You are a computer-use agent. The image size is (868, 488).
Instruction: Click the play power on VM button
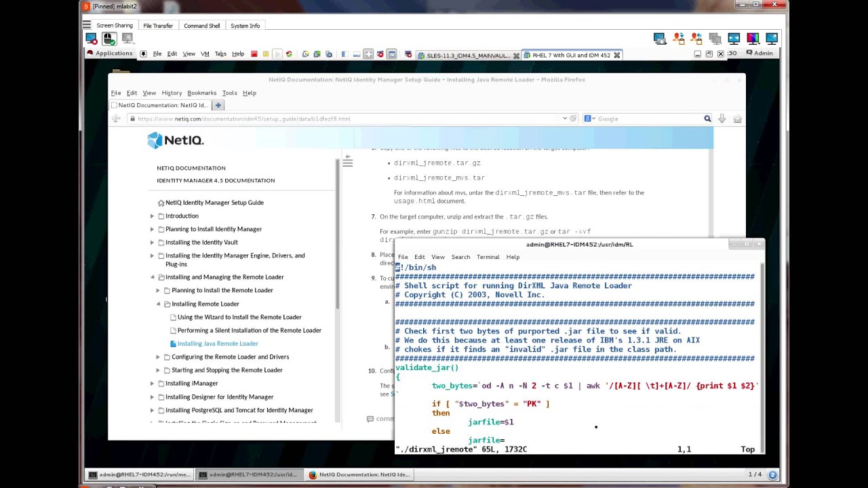pos(277,54)
